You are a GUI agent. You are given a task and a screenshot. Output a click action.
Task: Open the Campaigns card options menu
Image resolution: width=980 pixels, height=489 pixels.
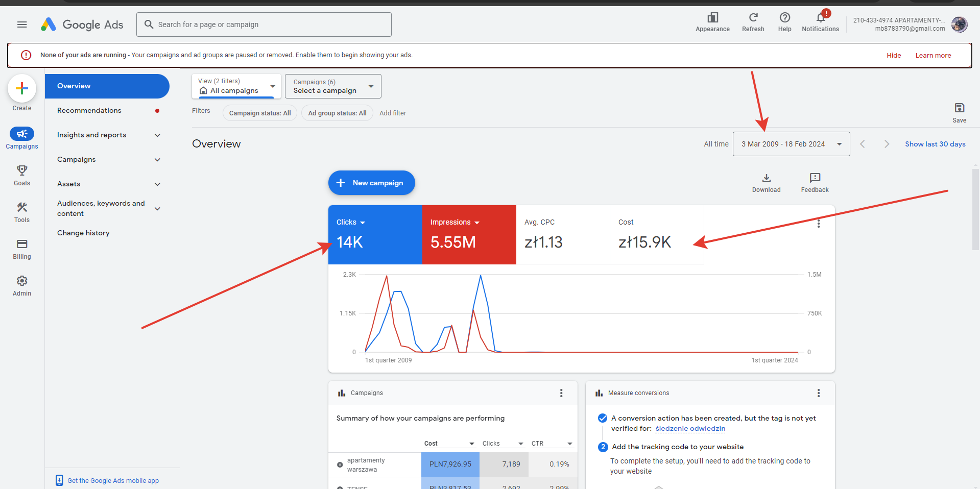tap(561, 393)
